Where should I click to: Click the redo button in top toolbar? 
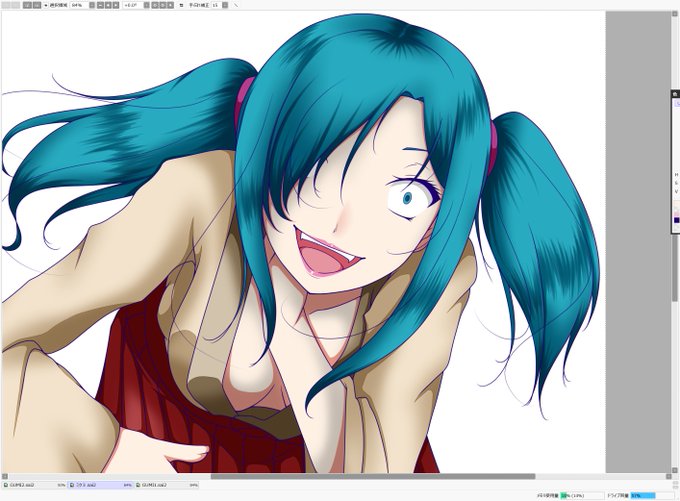[16, 5]
